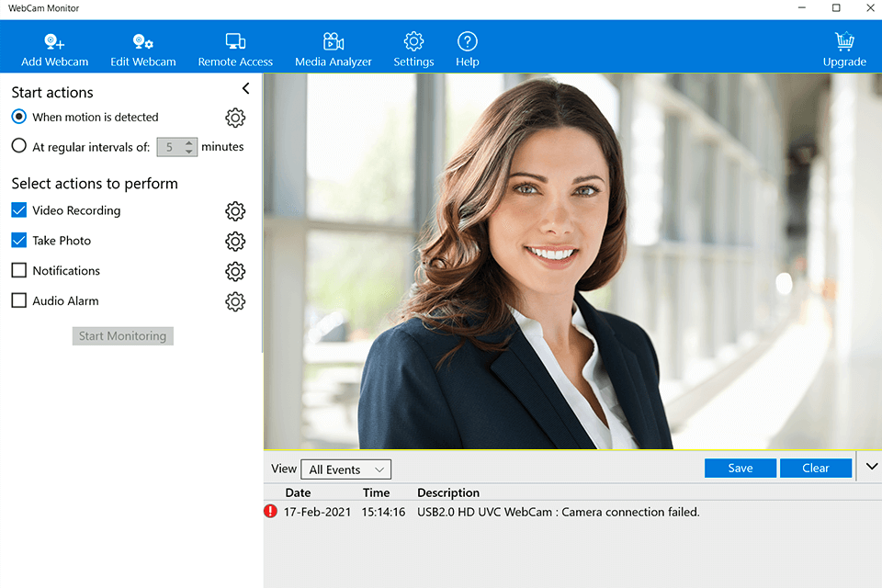Click the 17-Feb-2021 date cell

point(317,512)
